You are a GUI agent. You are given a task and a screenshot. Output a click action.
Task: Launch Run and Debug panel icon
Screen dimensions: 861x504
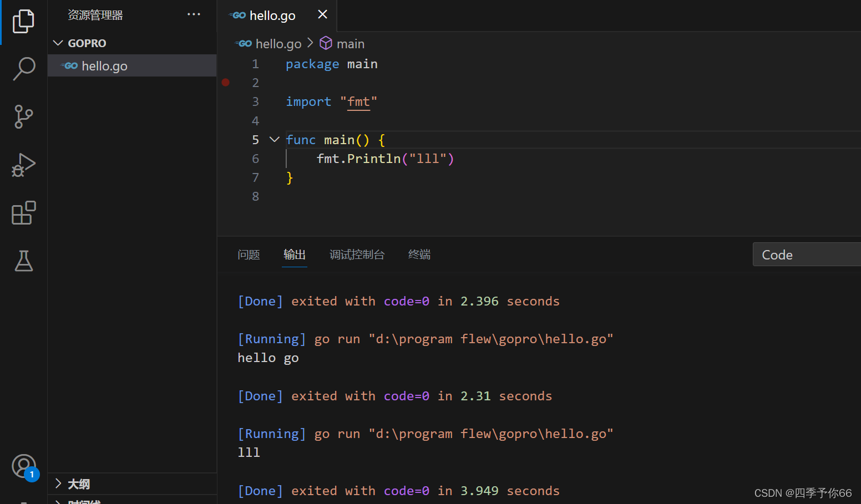[23, 165]
